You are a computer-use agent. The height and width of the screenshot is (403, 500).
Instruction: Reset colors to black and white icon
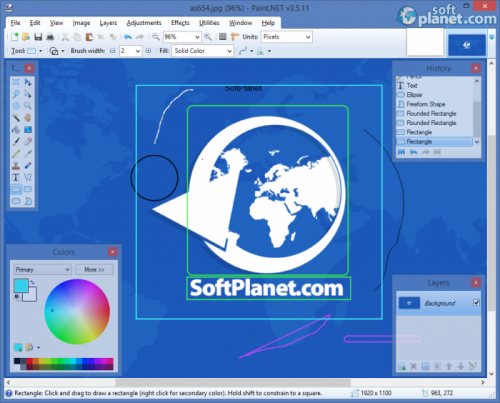(x=17, y=296)
